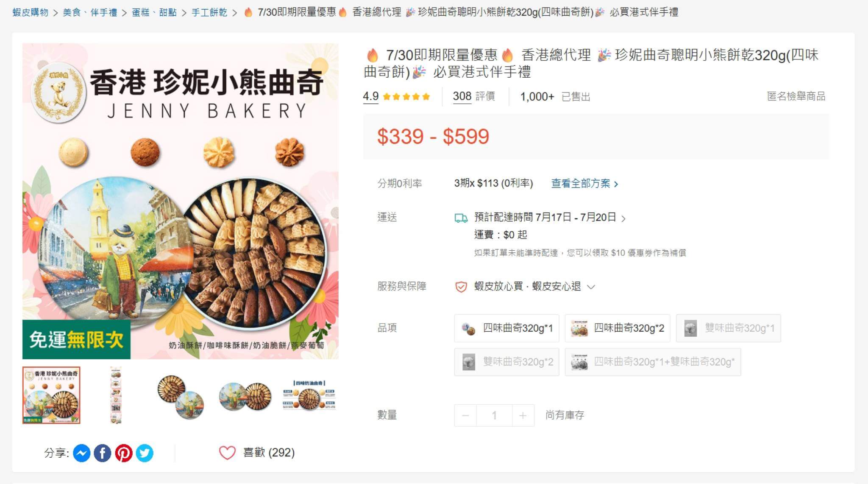The image size is (868, 484).
Task: Select the 雙味曲奇320g*1 variation
Action: click(728, 328)
